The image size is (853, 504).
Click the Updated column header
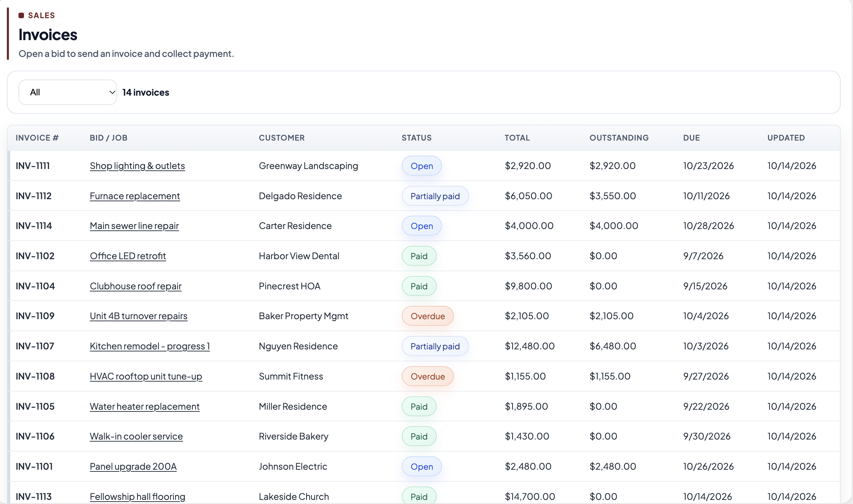[786, 138]
